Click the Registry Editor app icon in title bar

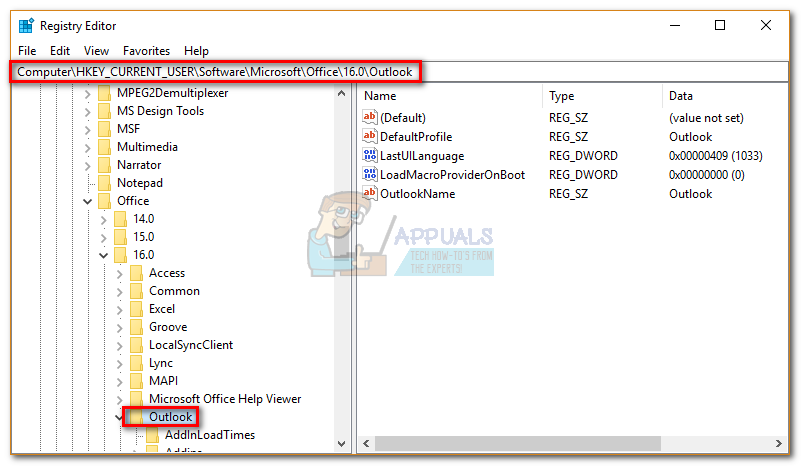point(26,26)
